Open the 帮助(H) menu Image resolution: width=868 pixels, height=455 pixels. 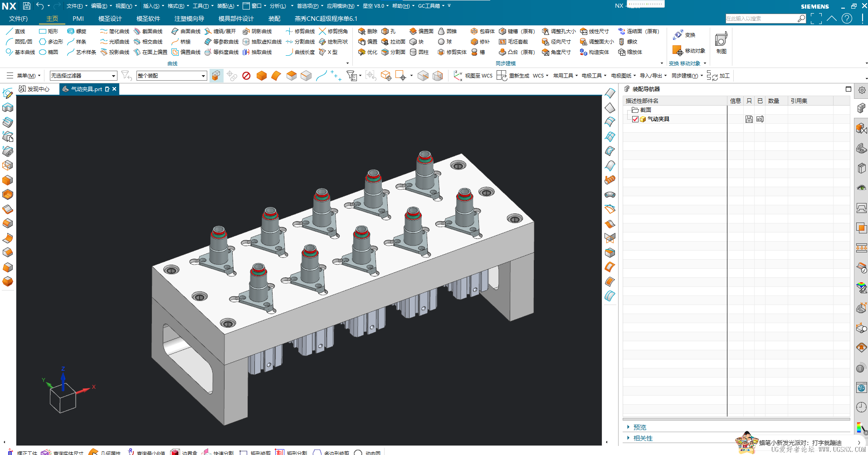pyautogui.click(x=403, y=6)
